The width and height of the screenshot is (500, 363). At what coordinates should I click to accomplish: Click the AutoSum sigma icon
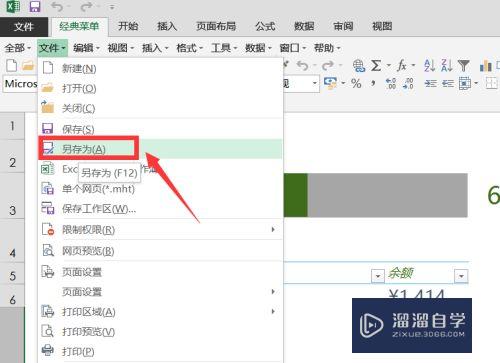(x=376, y=66)
